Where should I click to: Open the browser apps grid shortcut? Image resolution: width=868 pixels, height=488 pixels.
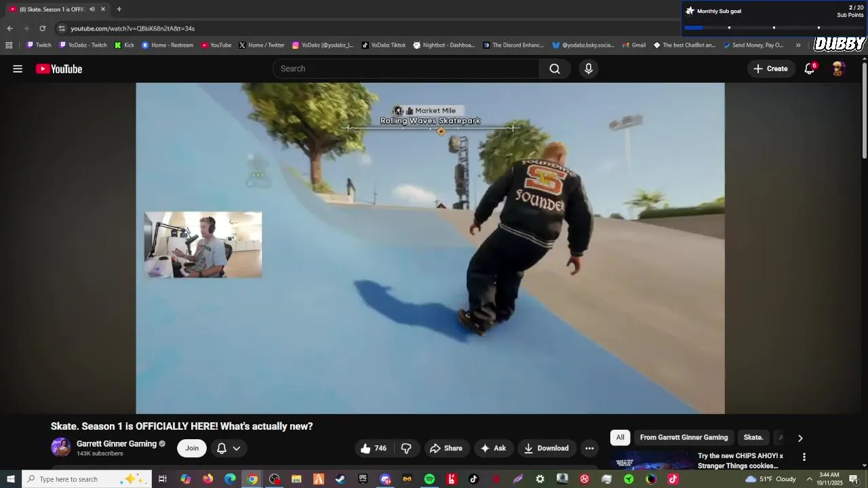[x=9, y=45]
